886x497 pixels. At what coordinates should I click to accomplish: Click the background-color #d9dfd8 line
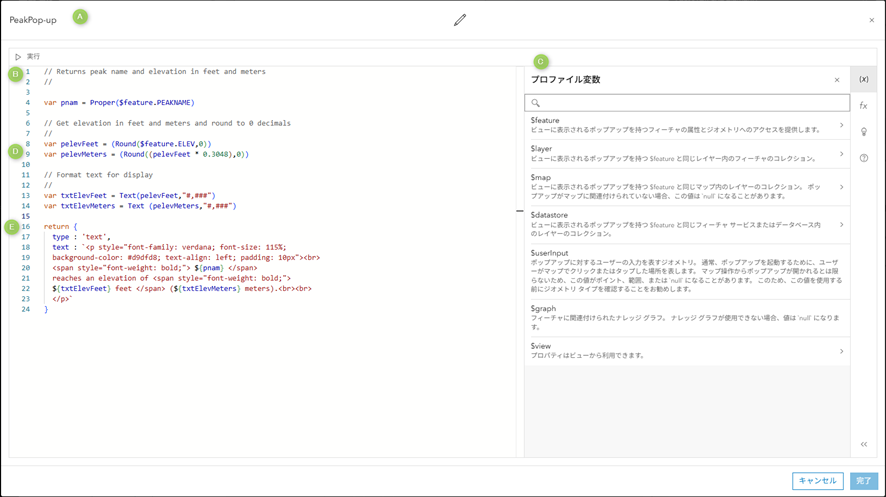click(x=186, y=258)
